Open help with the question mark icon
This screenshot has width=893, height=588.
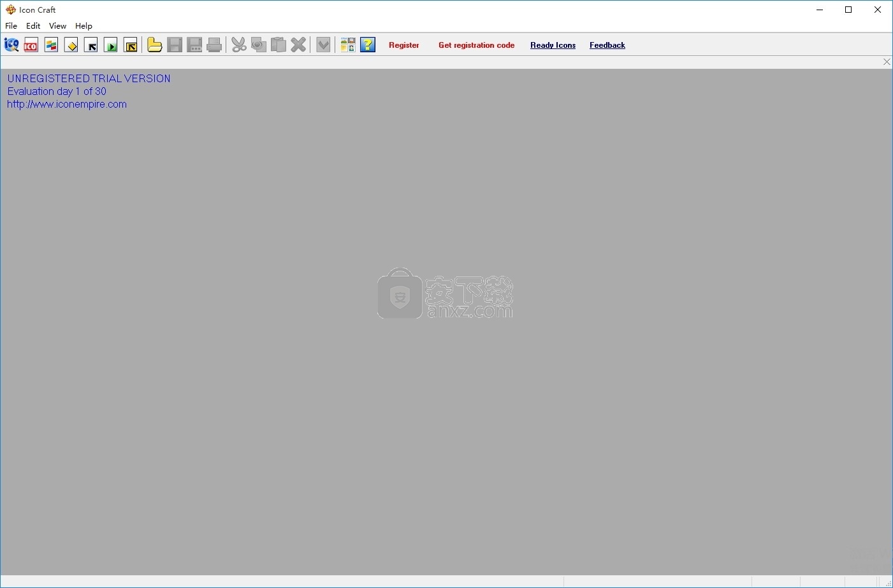(368, 45)
